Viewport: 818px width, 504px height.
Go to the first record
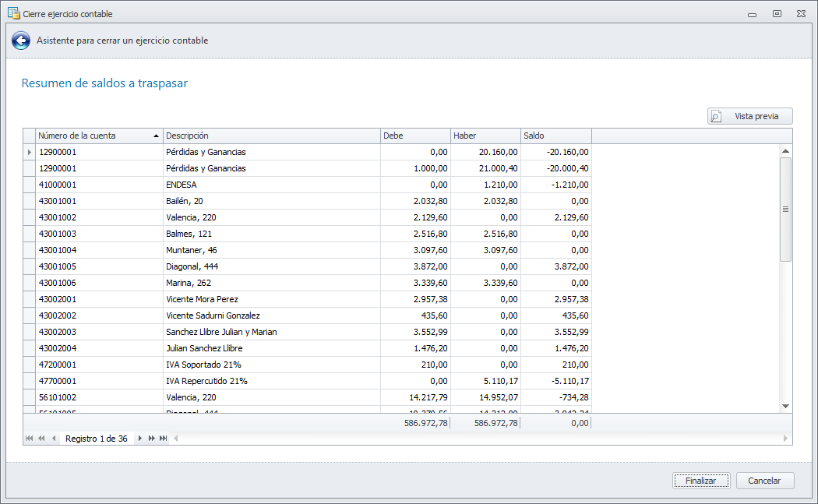[x=30, y=439]
